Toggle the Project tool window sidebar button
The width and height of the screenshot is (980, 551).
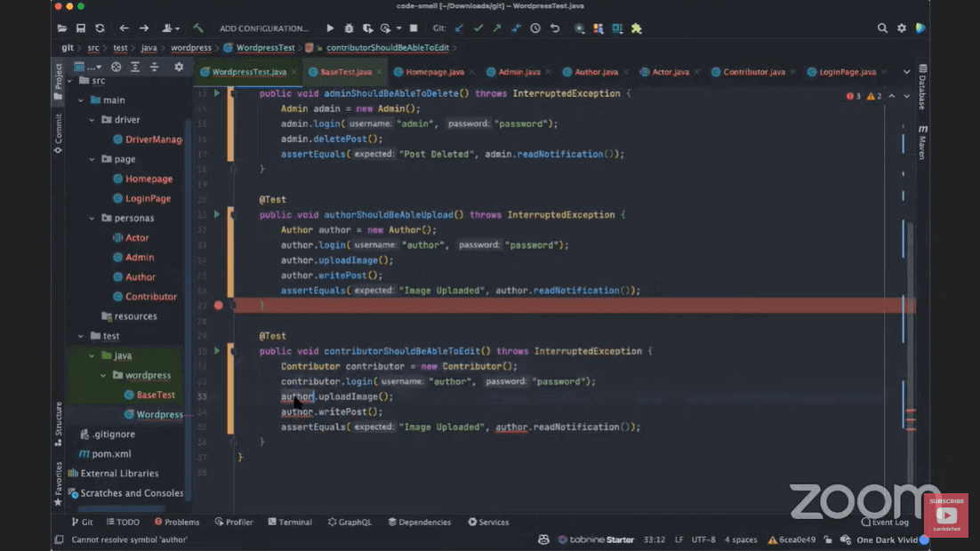click(59, 80)
